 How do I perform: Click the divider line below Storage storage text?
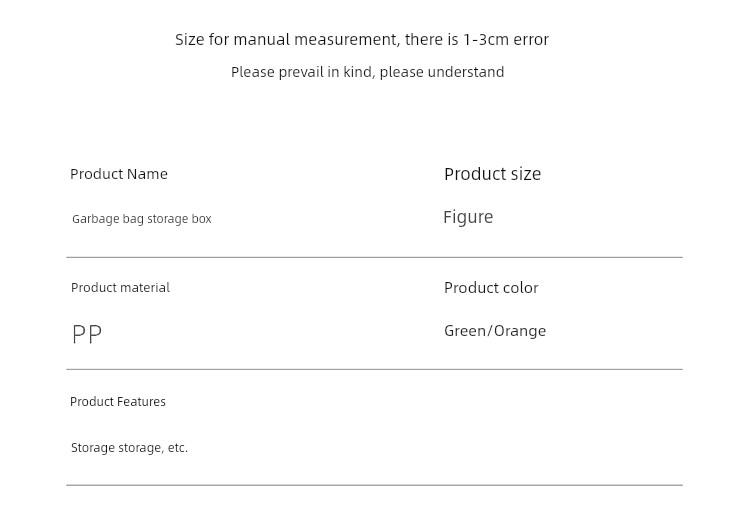tap(375, 485)
